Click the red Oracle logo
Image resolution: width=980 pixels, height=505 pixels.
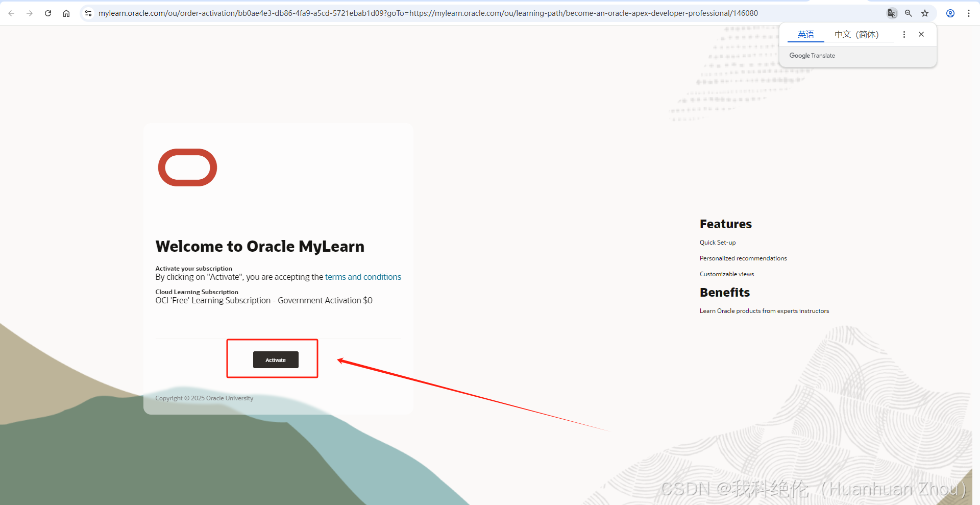[187, 167]
